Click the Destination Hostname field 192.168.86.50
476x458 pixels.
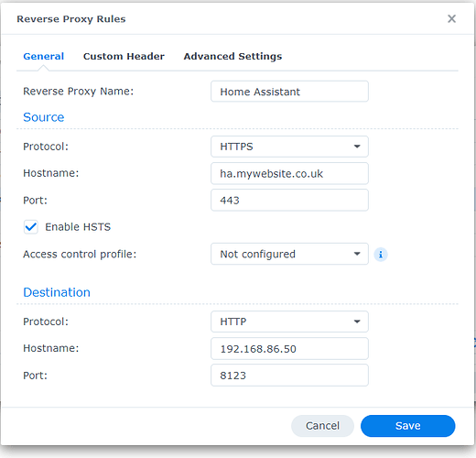[289, 348]
